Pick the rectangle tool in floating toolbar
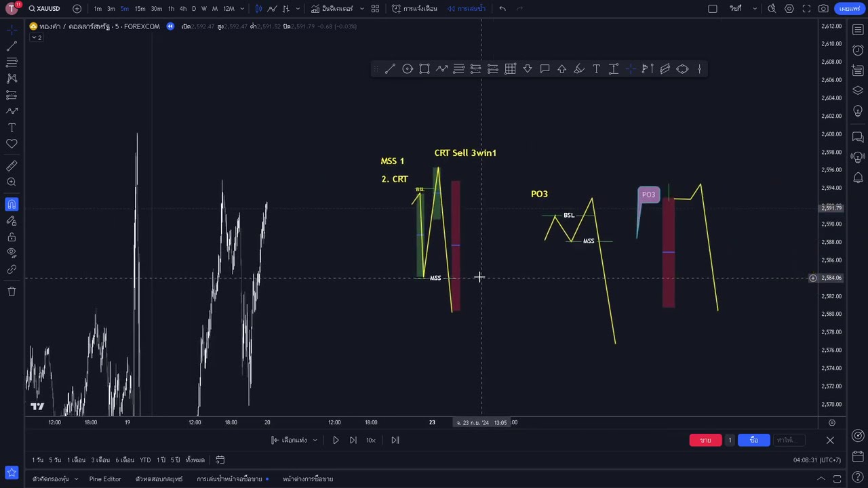Screen dimensions: 868x488 click(x=425, y=69)
